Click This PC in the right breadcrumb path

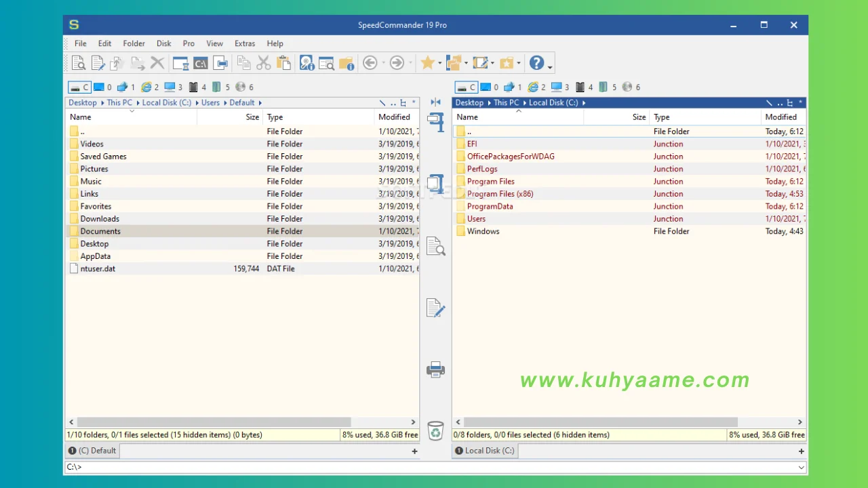point(506,103)
